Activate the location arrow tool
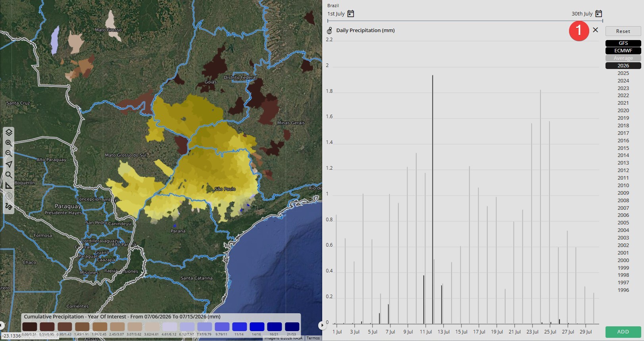644x341 pixels. click(x=9, y=164)
